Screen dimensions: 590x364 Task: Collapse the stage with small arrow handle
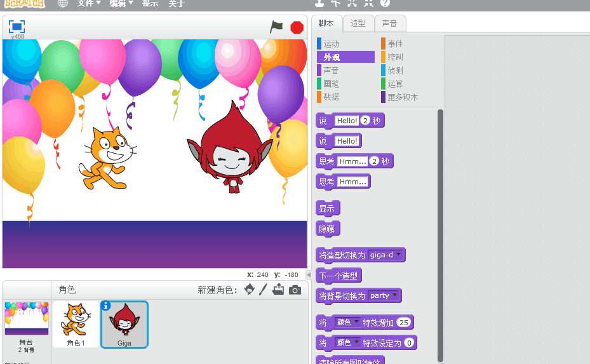tap(309, 275)
